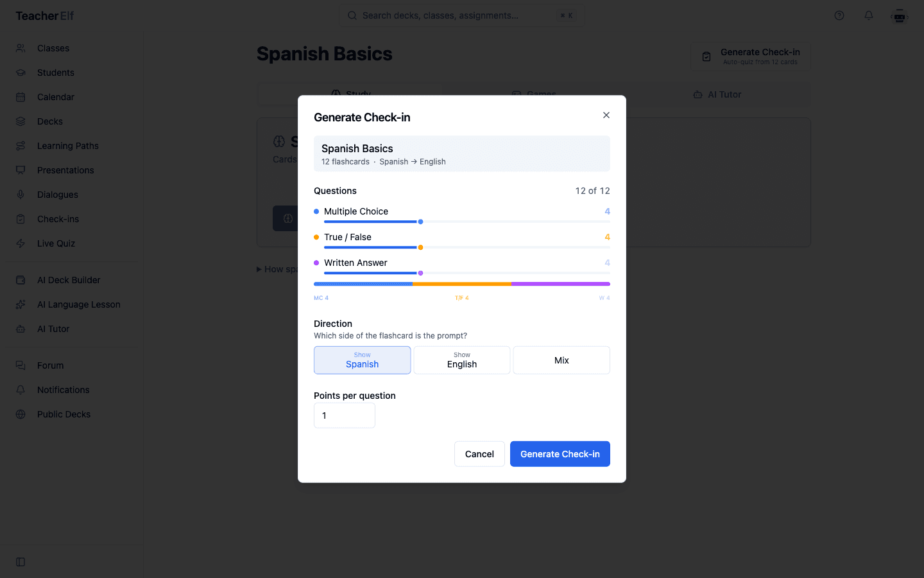This screenshot has height=578, width=924.
Task: Click the Dialogues microphone icon
Action: (x=21, y=195)
